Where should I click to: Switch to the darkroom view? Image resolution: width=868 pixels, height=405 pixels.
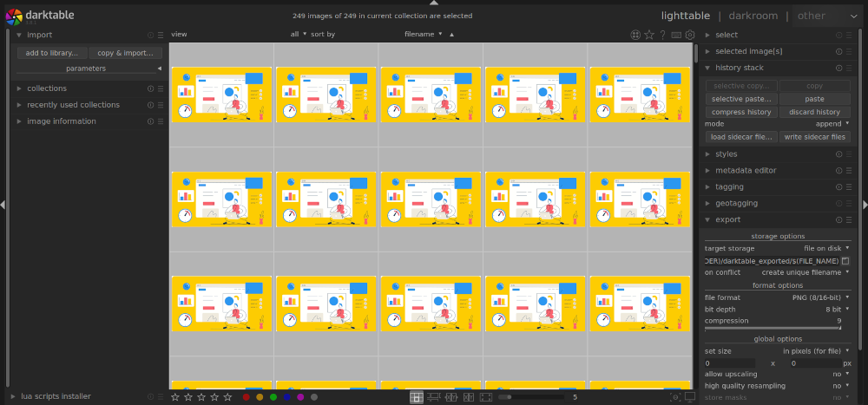pos(753,16)
